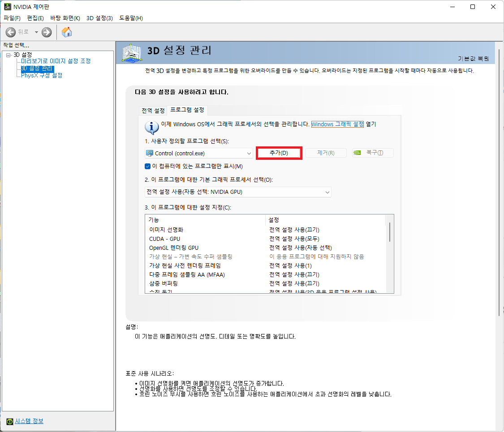Minimize the NVIDIA Control Panel window
Viewport: 504px width, 432px height.
tap(452, 7)
